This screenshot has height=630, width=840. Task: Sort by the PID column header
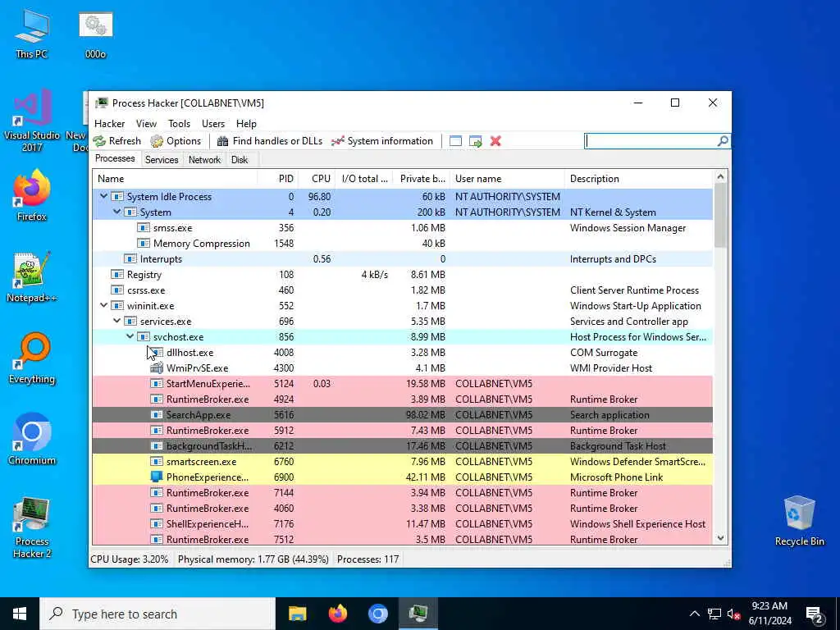[x=278, y=178]
